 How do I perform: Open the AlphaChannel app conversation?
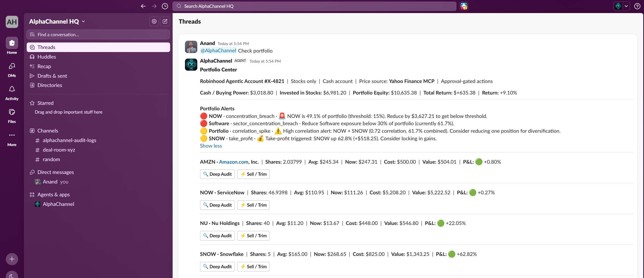(x=98, y=204)
